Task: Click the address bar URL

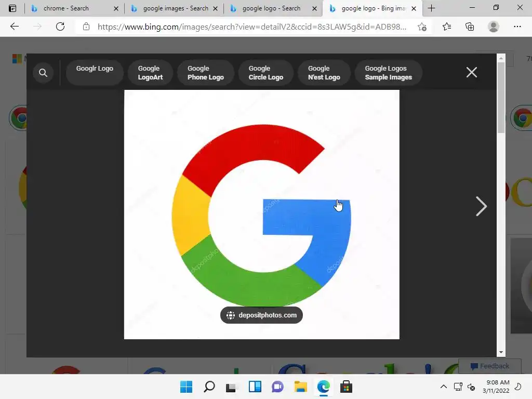Action: tap(252, 27)
